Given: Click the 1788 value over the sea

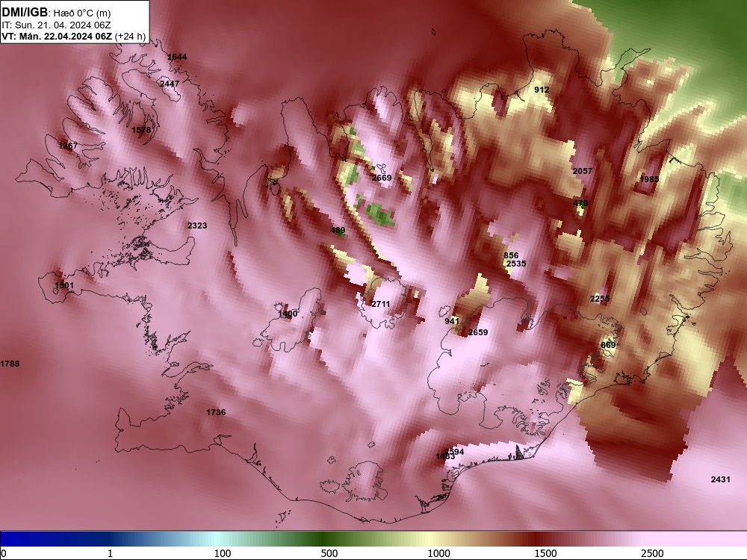Looking at the screenshot, I should click(10, 364).
